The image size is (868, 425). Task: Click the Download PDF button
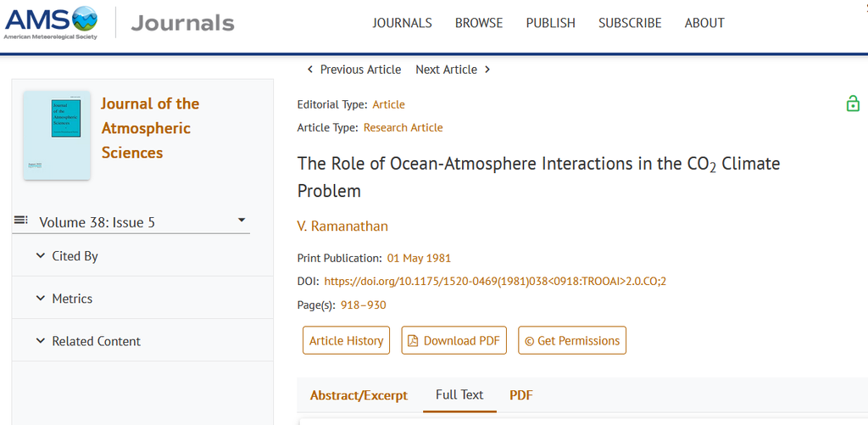click(x=453, y=340)
